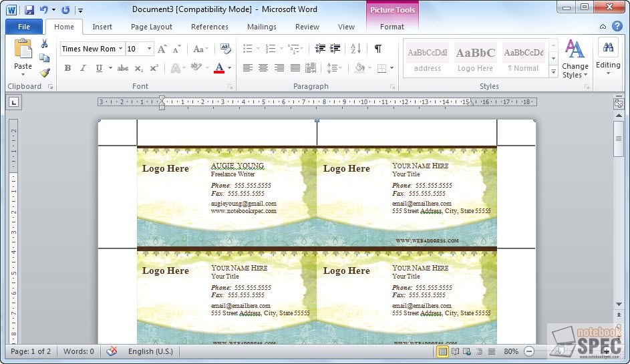Click the tab stop selector at ruler corner
Viewport: 630px width, 364px height.
click(x=14, y=102)
